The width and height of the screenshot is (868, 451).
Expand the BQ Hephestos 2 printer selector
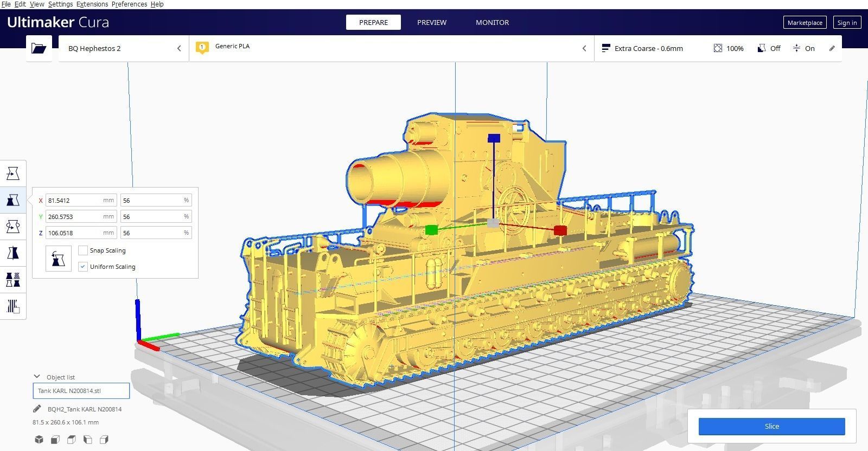click(124, 48)
